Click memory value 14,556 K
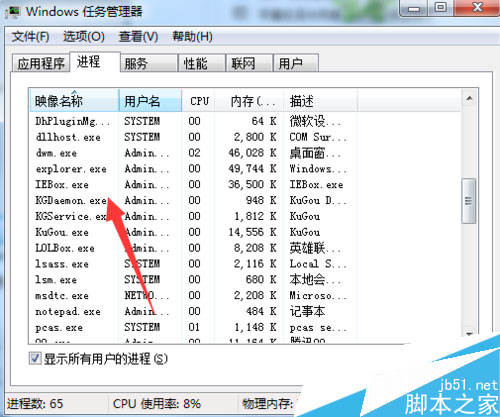This screenshot has height=417, width=500. click(252, 232)
